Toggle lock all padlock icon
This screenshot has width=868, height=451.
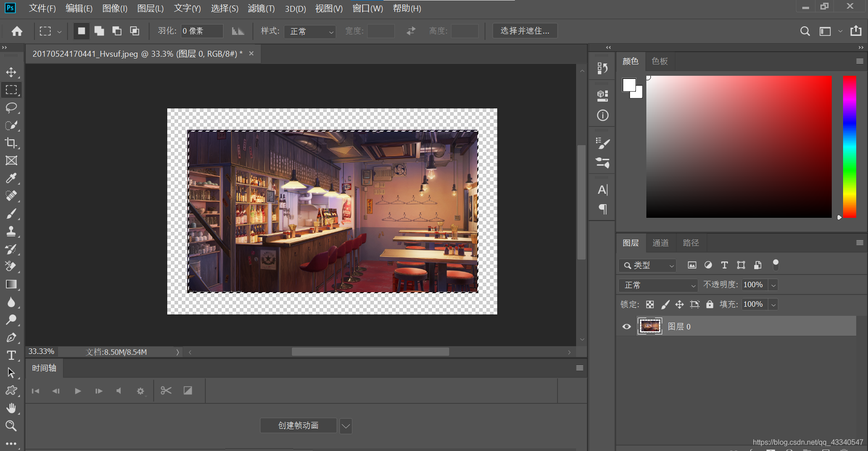710,304
